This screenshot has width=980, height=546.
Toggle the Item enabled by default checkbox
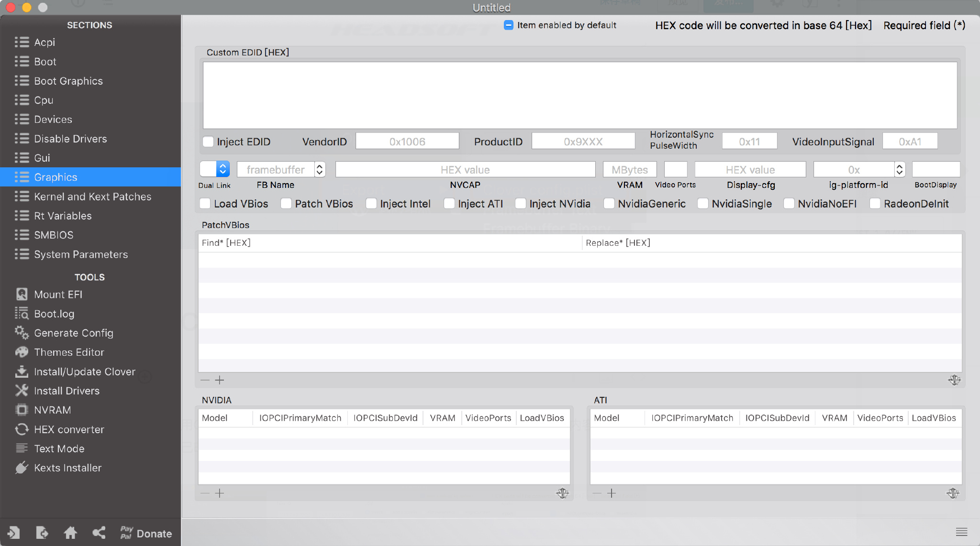coord(509,25)
